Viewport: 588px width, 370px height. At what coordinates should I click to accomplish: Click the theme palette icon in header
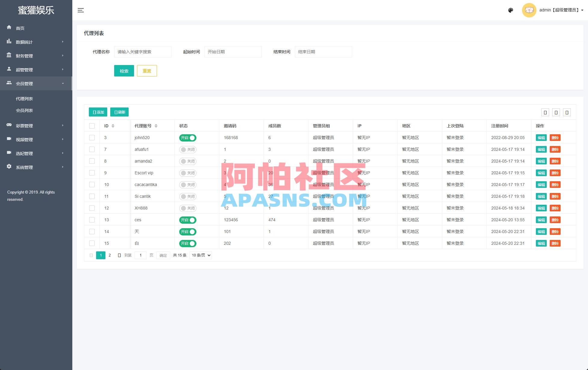pos(511,10)
